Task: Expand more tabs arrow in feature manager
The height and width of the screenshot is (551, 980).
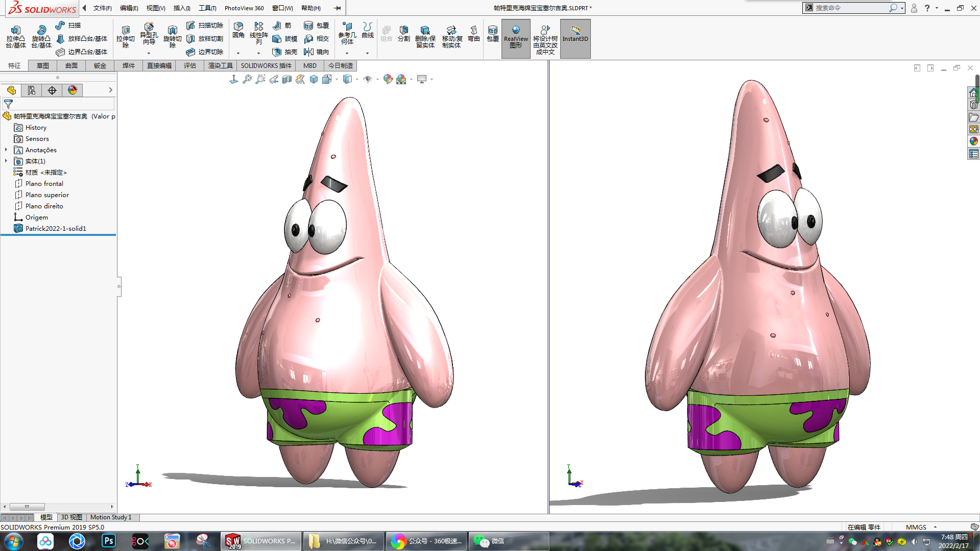Action: pyautogui.click(x=110, y=90)
